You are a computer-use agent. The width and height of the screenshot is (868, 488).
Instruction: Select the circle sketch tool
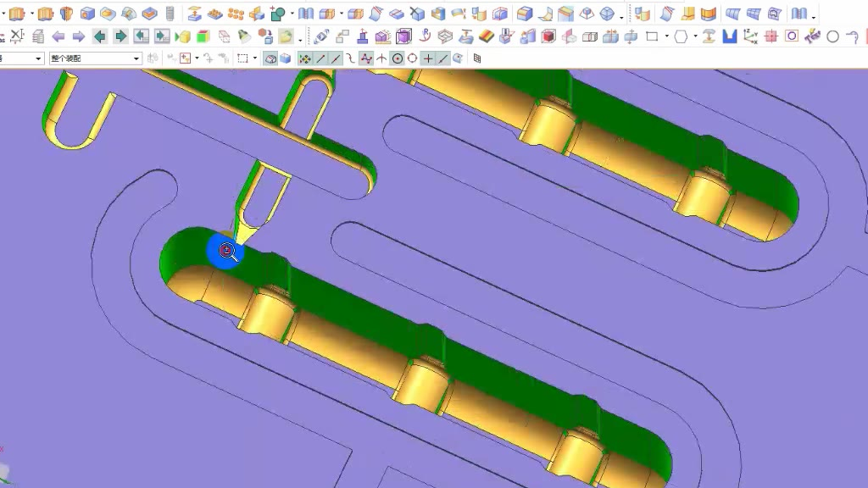click(832, 36)
